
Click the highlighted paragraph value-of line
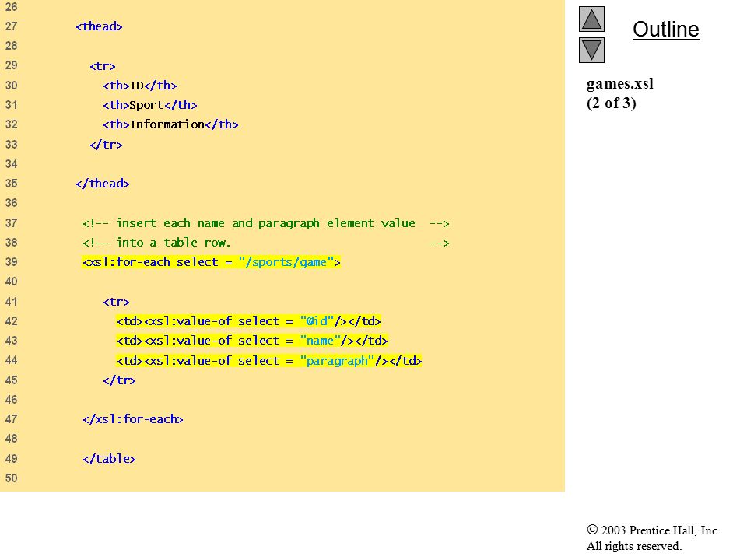(x=269, y=361)
